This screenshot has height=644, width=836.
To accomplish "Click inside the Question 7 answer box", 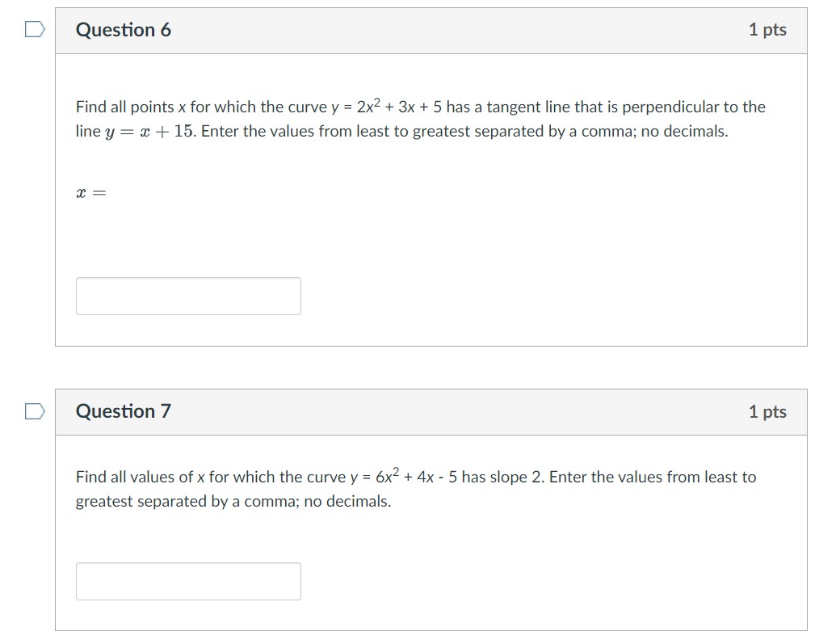I will click(187, 580).
